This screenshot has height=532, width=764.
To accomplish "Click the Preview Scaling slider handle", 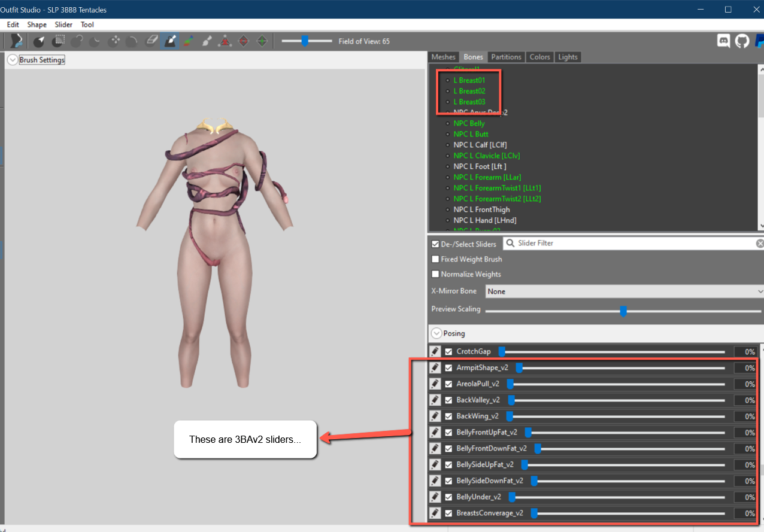I will (x=623, y=311).
